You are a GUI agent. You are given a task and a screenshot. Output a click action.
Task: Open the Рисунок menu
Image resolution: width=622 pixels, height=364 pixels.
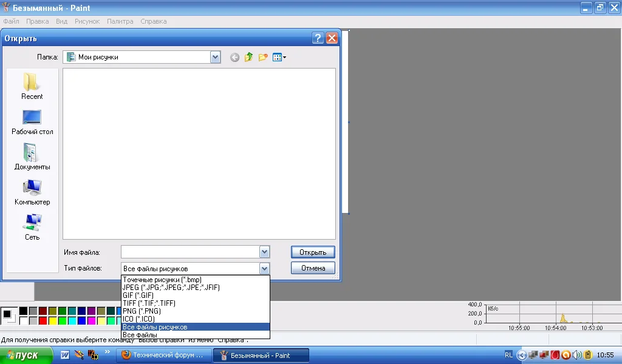[x=87, y=21]
